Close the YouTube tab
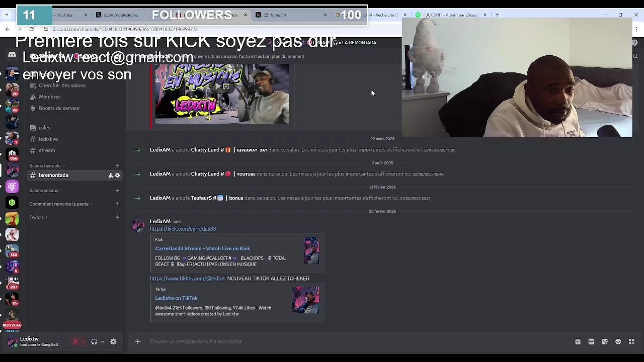The image size is (644, 362). [x=86, y=15]
